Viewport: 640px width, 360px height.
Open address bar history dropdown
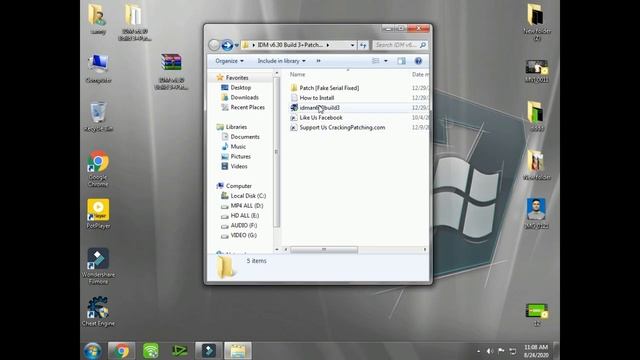(x=353, y=45)
